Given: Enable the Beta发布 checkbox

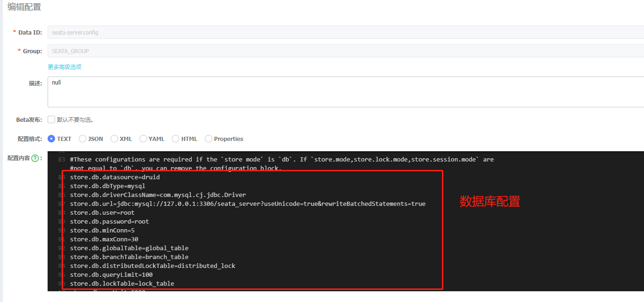Looking at the screenshot, I should coord(51,119).
